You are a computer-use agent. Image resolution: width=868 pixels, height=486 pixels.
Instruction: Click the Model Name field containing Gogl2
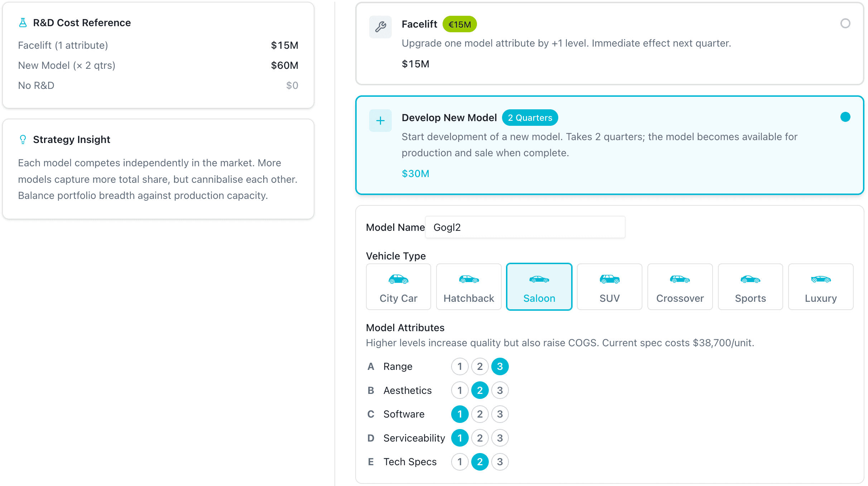(x=525, y=227)
